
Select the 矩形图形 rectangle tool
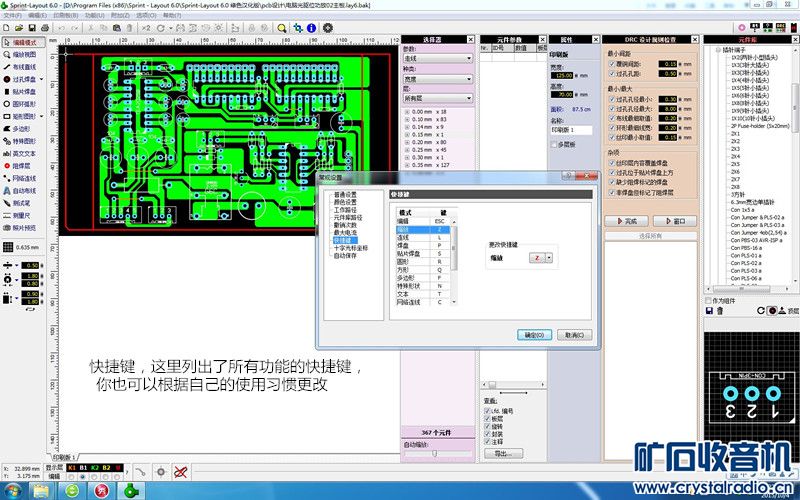19,116
